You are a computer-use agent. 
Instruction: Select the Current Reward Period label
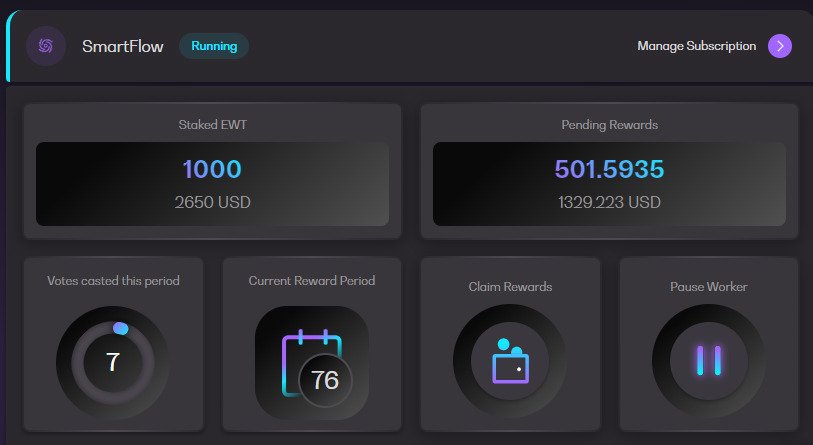[312, 281]
